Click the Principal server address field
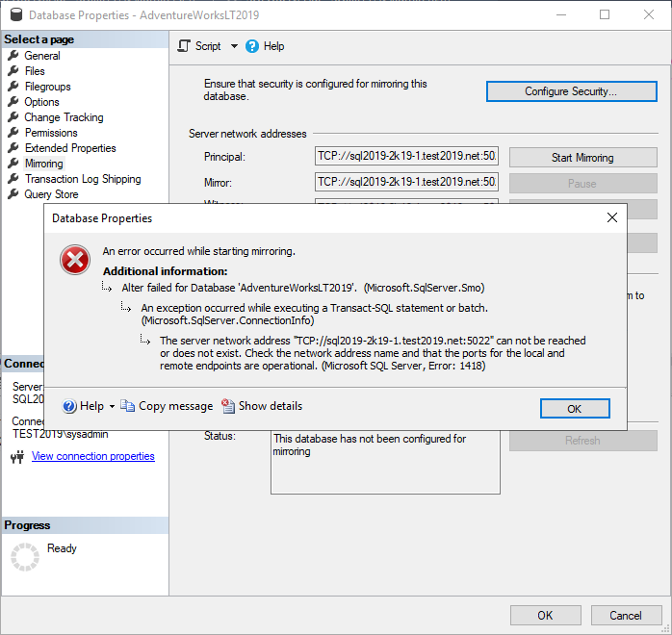Screen dimensions: 672x635 406,156
